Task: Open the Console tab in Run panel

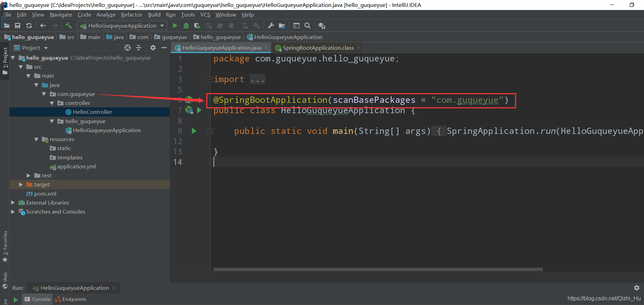Action: 38,299
